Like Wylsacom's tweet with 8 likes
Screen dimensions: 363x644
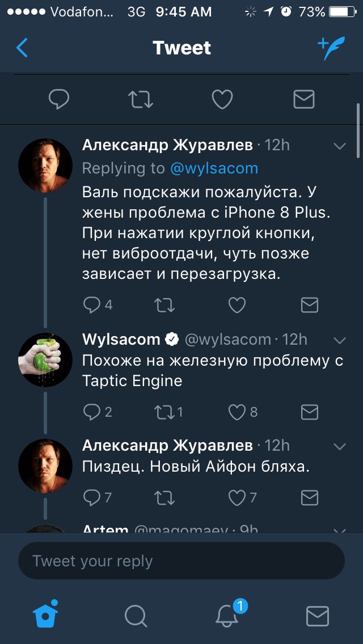coord(243,412)
